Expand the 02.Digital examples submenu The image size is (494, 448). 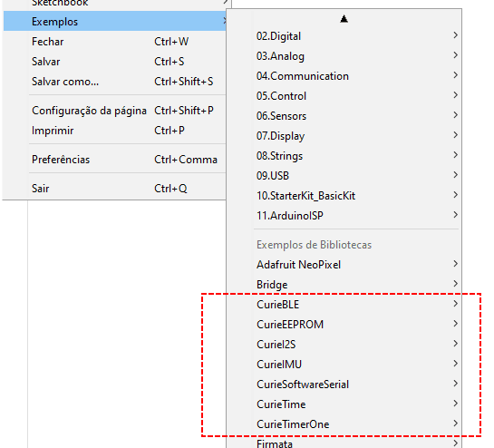(x=344, y=36)
